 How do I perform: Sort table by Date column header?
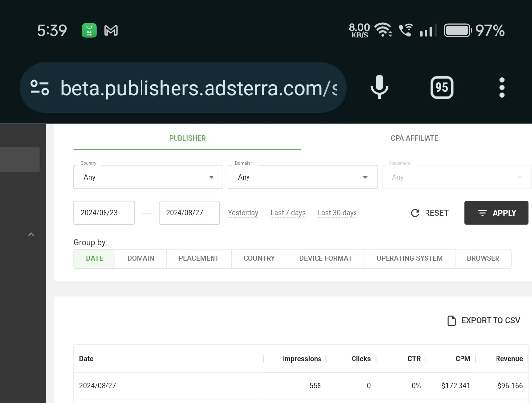tap(86, 359)
